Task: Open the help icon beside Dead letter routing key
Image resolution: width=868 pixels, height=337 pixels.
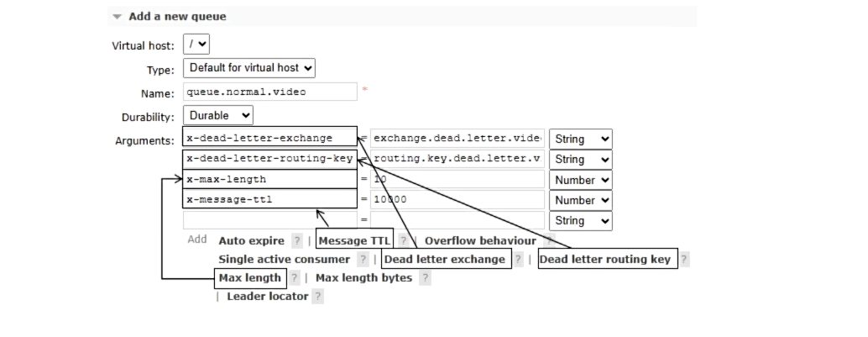Action: point(684,260)
